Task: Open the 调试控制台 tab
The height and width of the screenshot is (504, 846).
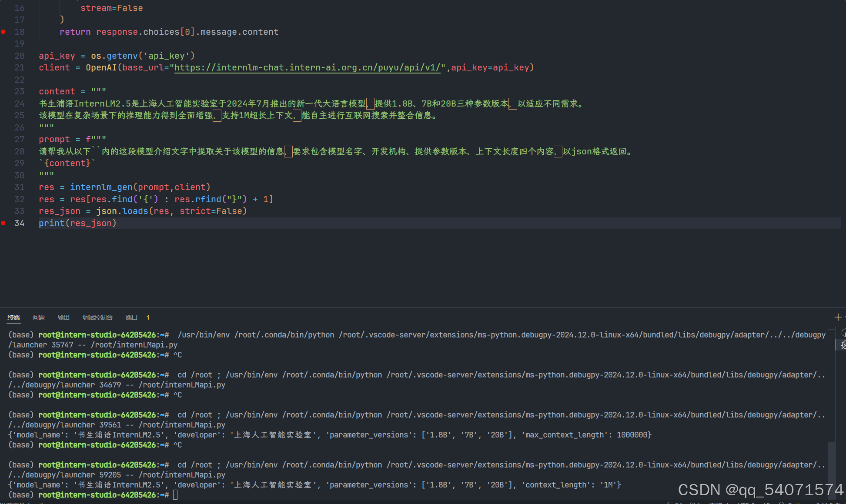Action: 97,317
